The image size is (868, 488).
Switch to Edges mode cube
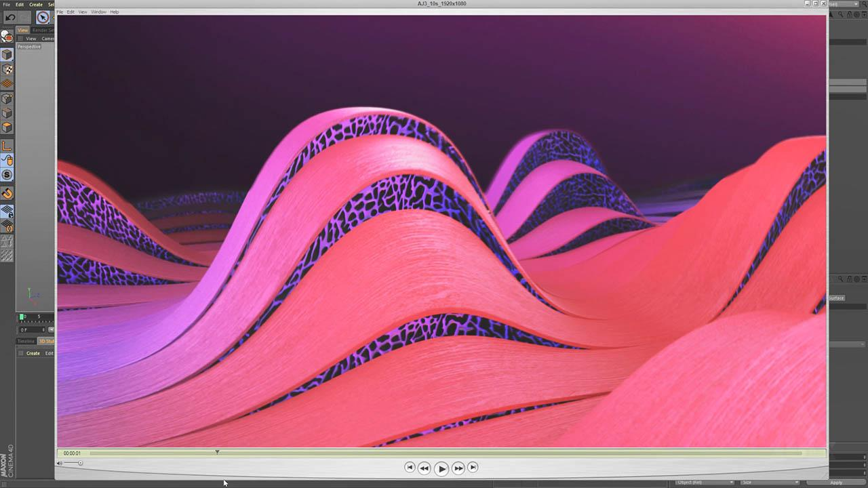7,113
